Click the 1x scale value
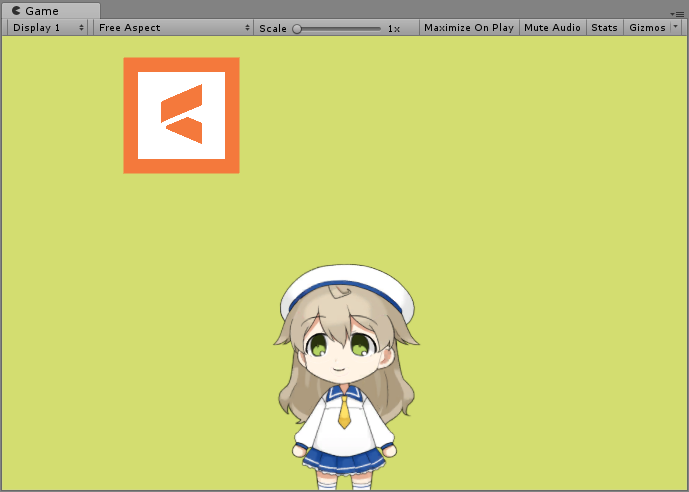The width and height of the screenshot is (689, 492). [394, 29]
